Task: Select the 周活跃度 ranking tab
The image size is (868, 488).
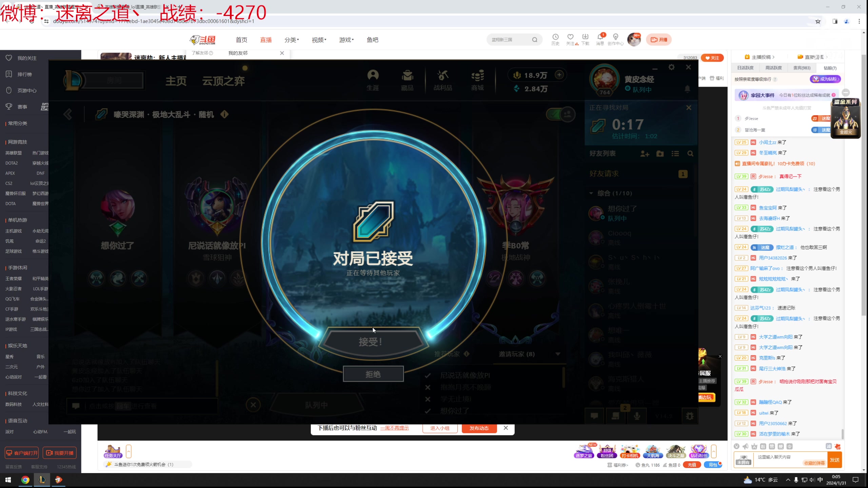Action: [x=773, y=68]
